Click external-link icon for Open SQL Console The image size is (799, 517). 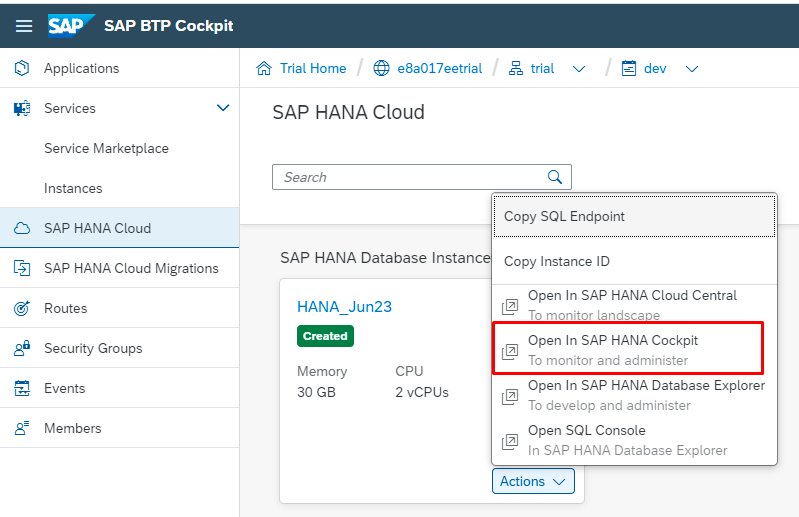pyautogui.click(x=510, y=441)
